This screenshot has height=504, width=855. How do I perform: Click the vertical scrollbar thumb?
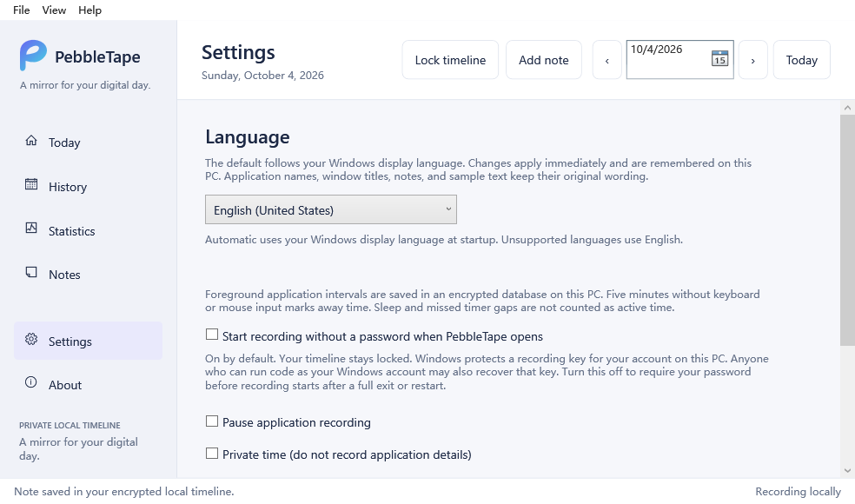coord(847,230)
